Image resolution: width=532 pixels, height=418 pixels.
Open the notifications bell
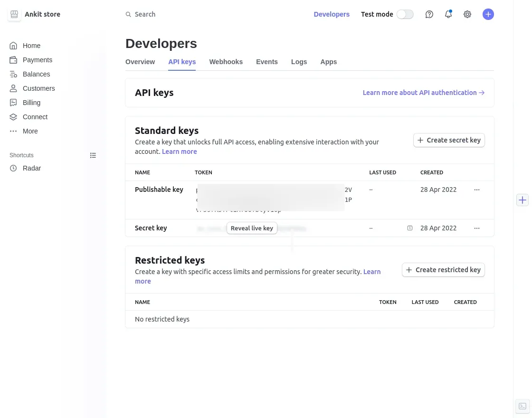point(448,14)
